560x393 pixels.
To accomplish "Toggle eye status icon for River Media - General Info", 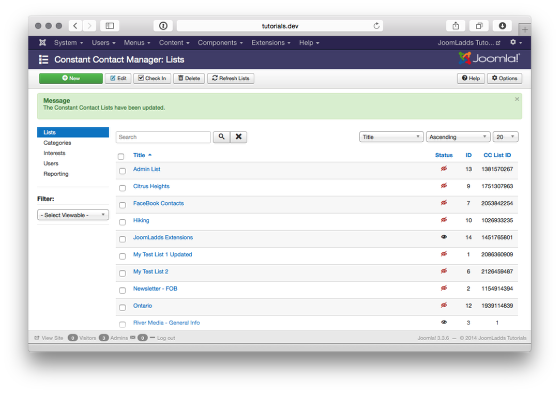I will click(444, 322).
